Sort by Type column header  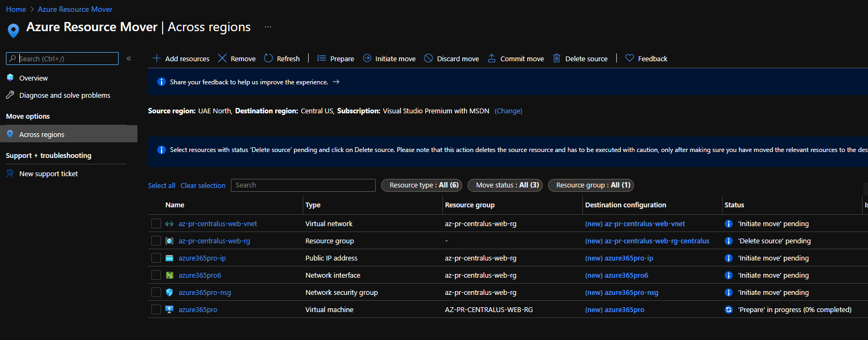click(x=313, y=205)
